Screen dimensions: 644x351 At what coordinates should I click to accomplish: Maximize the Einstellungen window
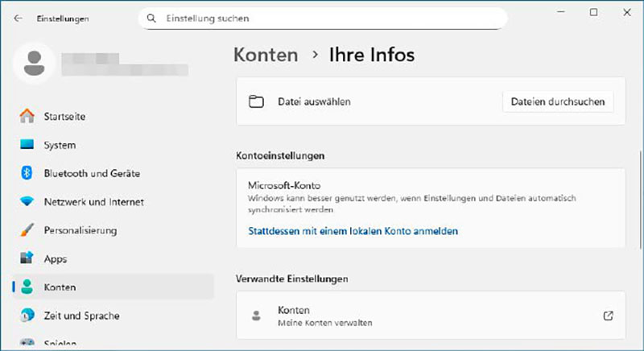tap(594, 12)
